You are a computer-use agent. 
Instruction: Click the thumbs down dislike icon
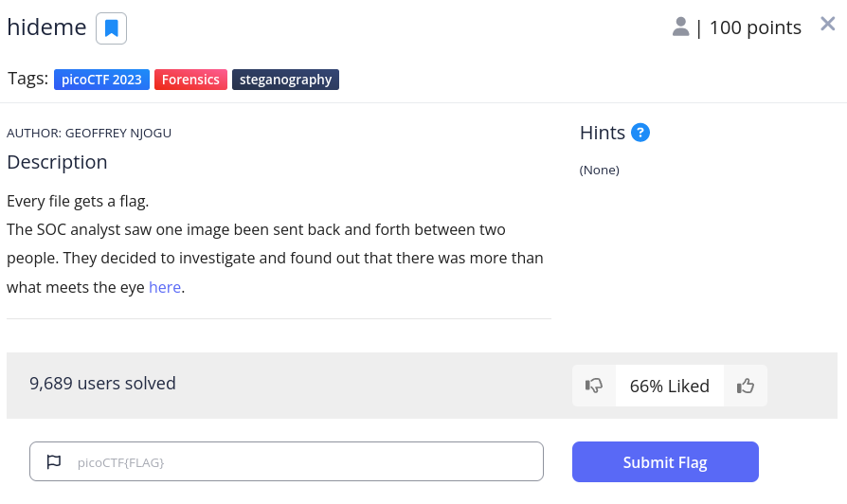pos(594,386)
